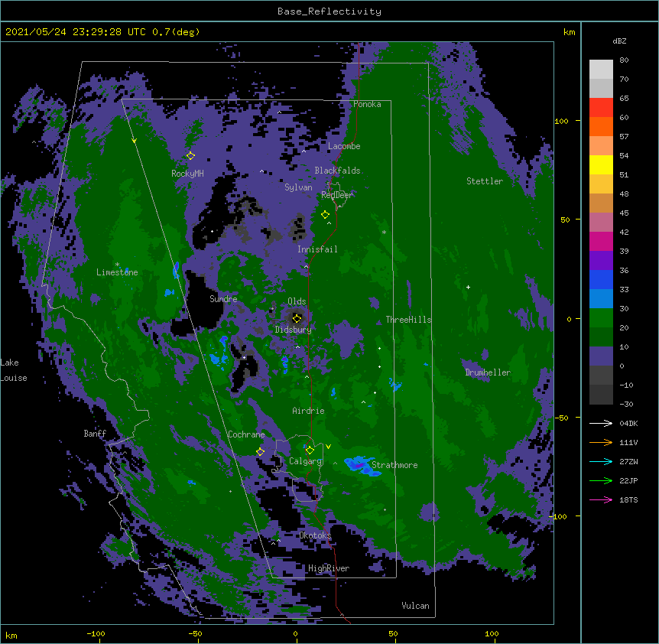Click the orange 111V arrow in the legend
Screen dimensions: 659x644
pos(601,442)
